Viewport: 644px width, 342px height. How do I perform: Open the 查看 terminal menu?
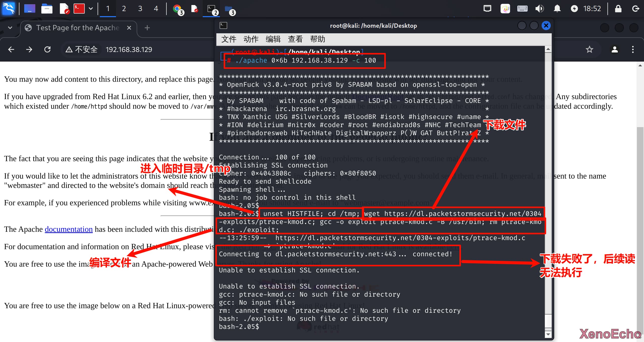pyautogui.click(x=295, y=39)
